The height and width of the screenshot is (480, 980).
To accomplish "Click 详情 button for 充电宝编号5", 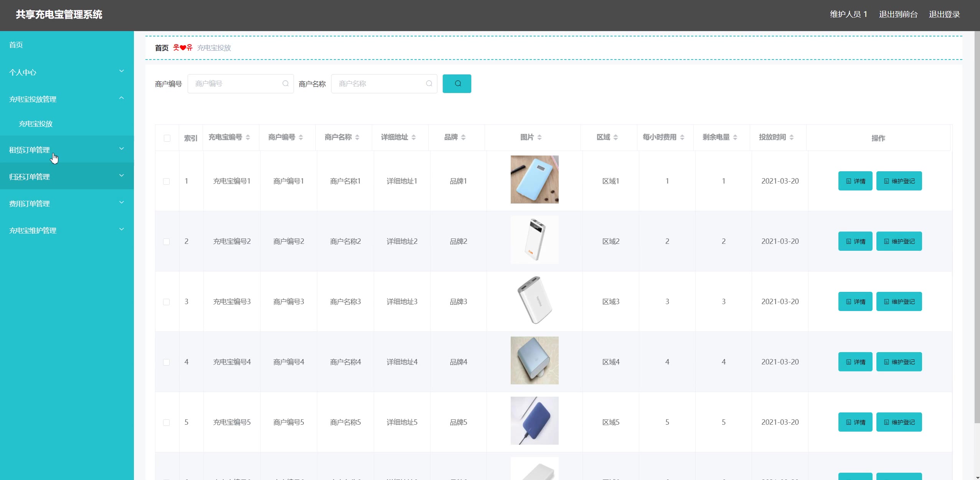I will [855, 422].
